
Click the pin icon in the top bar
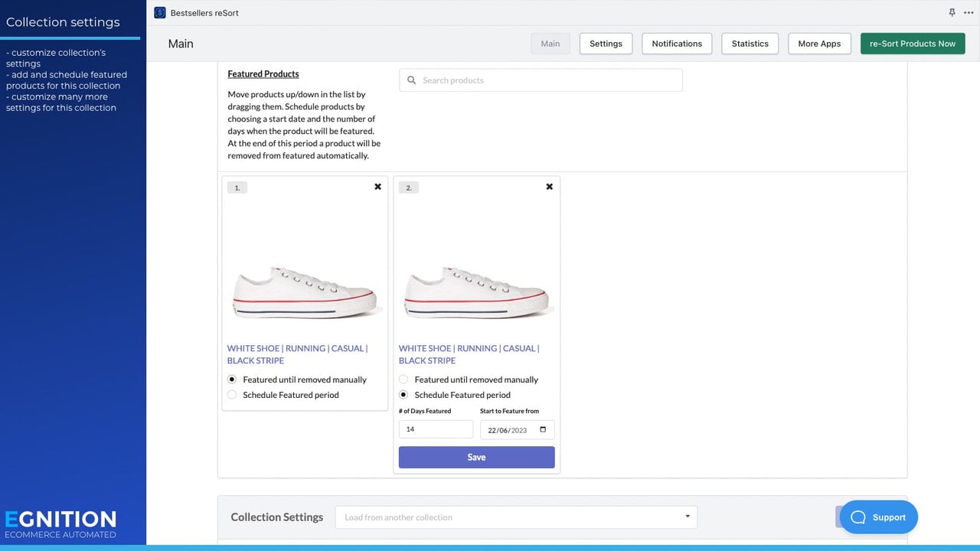pyautogui.click(x=952, y=12)
